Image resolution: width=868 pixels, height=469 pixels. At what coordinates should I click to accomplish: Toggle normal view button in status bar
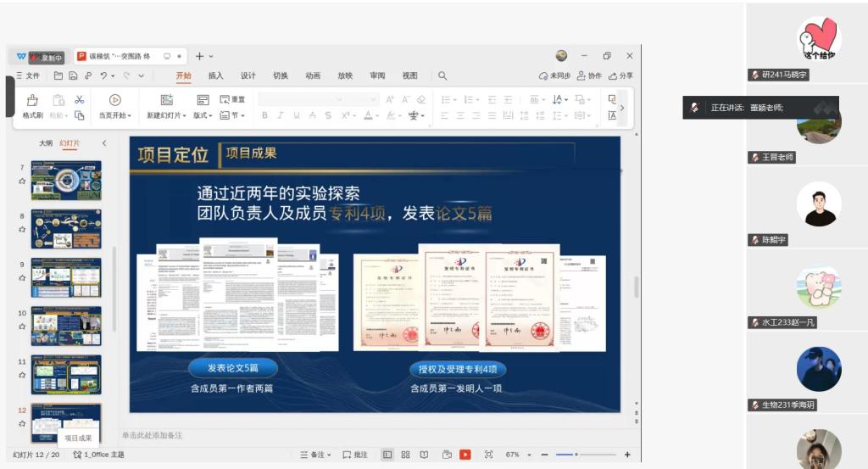click(387, 455)
